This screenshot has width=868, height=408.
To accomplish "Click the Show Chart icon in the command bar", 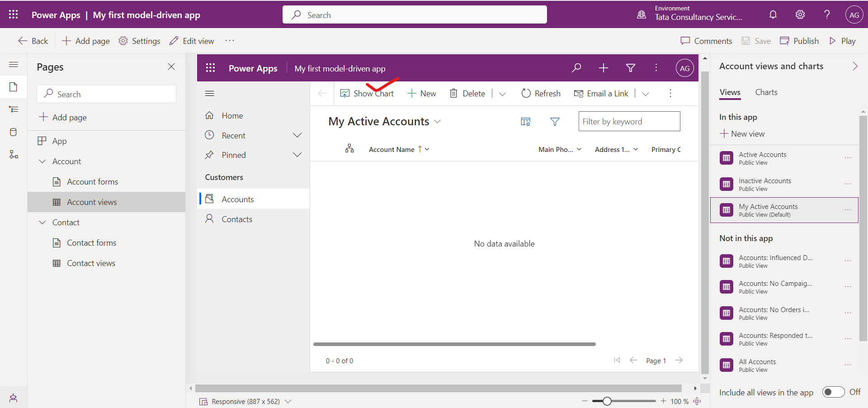I will click(x=345, y=93).
